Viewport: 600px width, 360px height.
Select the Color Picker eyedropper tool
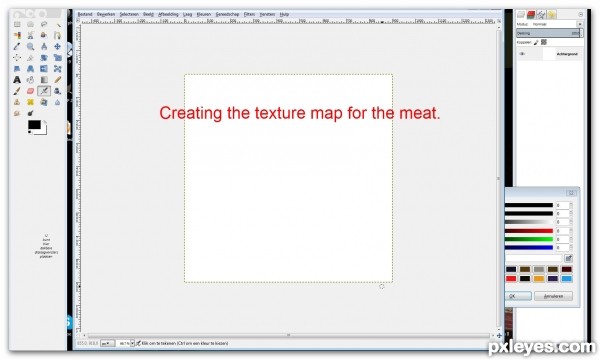17,47
